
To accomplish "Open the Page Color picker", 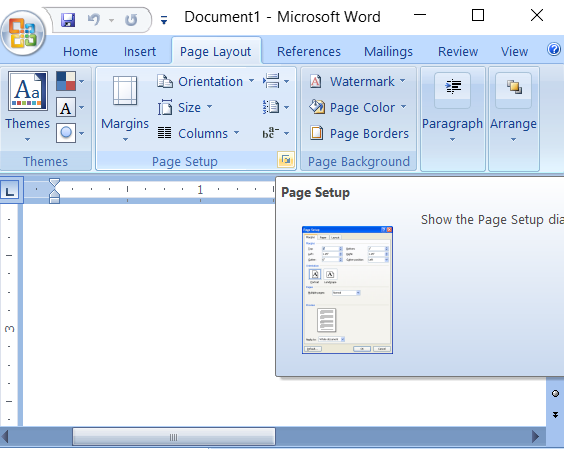I will click(358, 107).
